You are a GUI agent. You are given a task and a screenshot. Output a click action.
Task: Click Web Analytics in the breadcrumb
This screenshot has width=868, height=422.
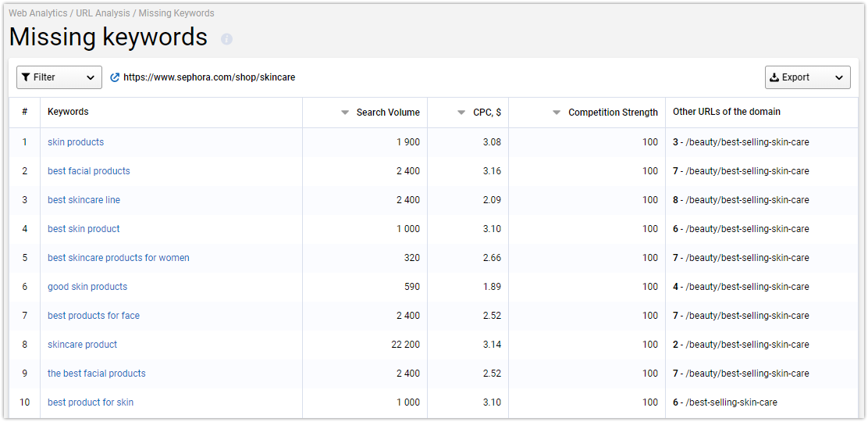coord(37,13)
